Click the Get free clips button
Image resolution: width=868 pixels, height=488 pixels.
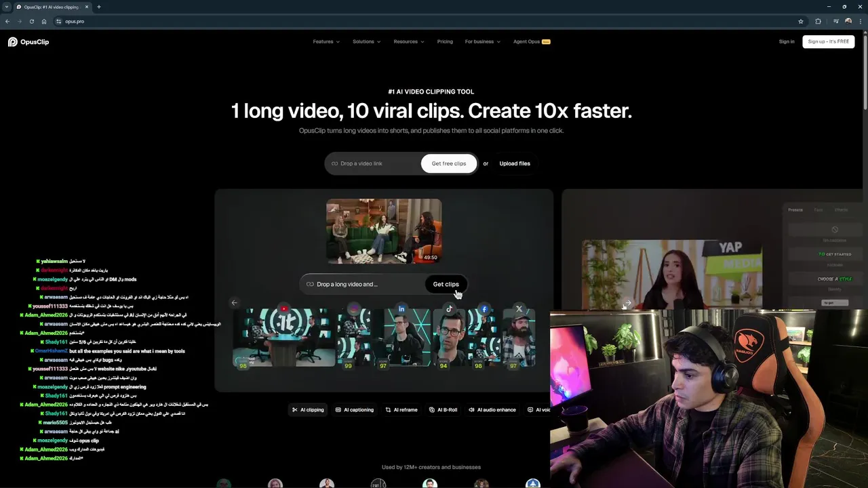pyautogui.click(x=449, y=163)
